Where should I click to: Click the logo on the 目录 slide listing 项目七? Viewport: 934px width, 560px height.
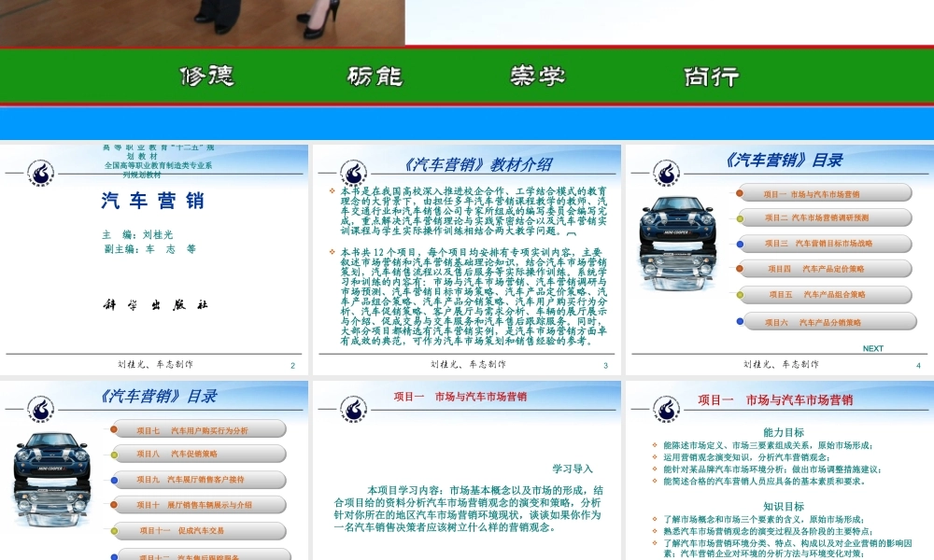[40, 410]
